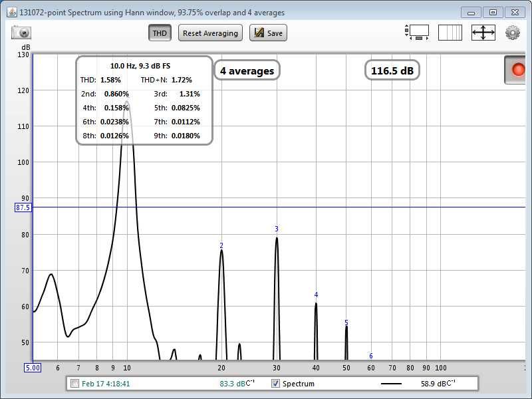Click the 4 averages indicator

(247, 70)
